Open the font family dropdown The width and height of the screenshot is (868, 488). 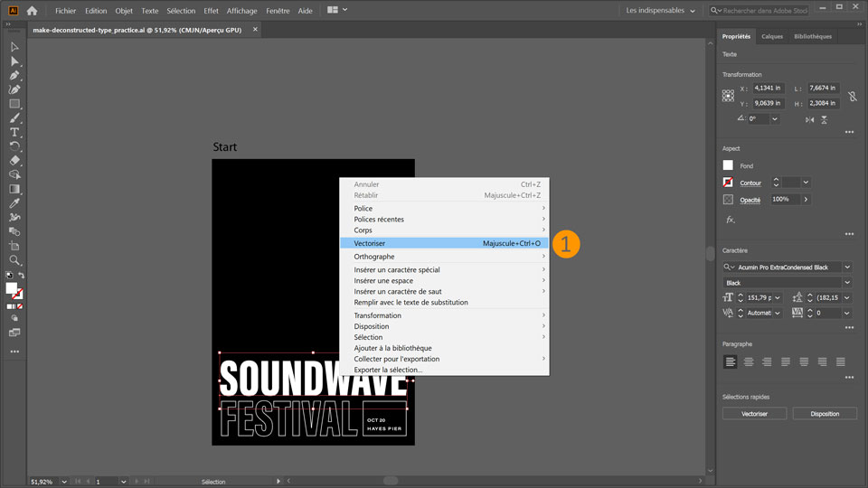[x=847, y=267]
